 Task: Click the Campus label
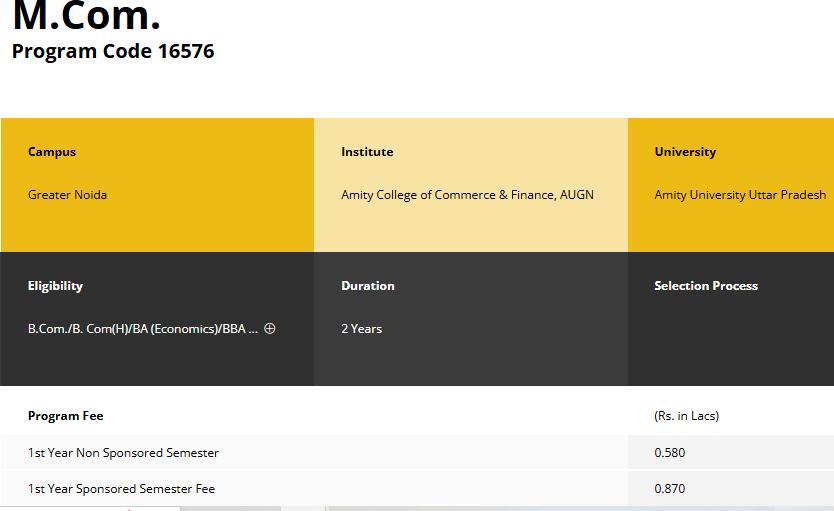click(x=52, y=152)
